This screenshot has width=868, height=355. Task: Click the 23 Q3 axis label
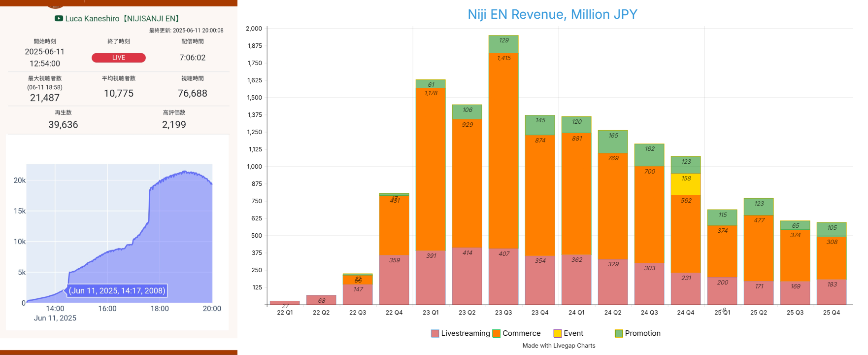tap(503, 313)
